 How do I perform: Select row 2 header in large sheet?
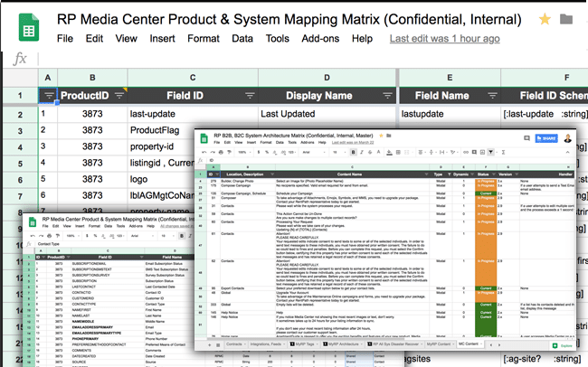[20, 114]
